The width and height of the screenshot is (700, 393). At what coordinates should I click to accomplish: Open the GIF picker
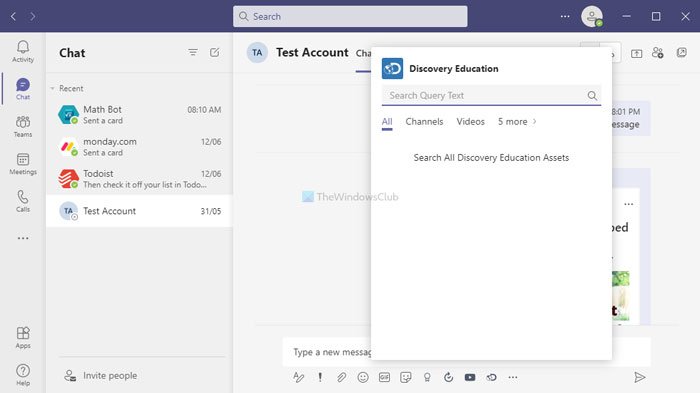coord(384,377)
